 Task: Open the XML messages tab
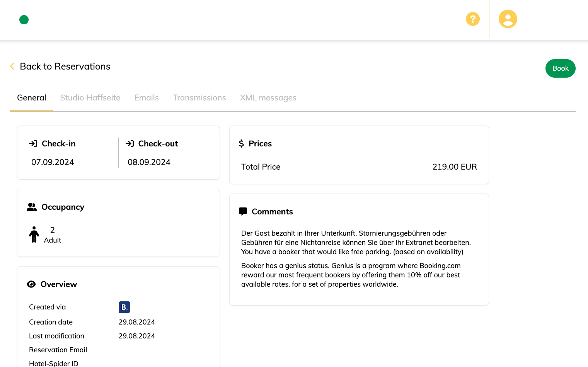pos(268,98)
